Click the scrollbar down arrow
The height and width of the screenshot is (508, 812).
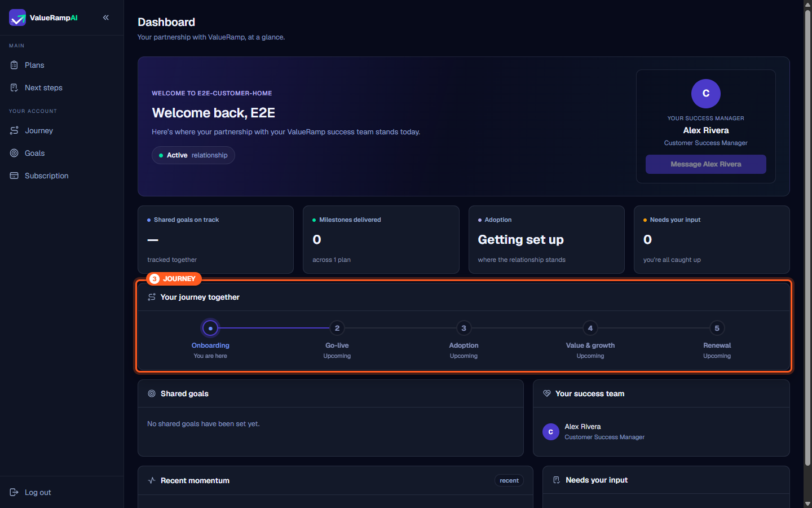(807, 503)
